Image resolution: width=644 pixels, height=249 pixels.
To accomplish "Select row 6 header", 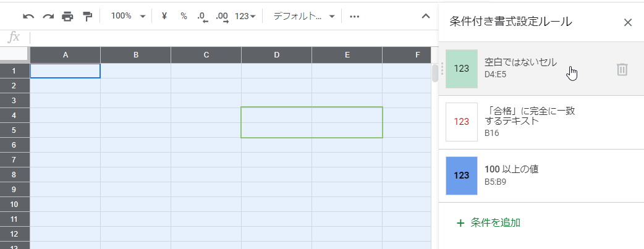I will (15, 145).
